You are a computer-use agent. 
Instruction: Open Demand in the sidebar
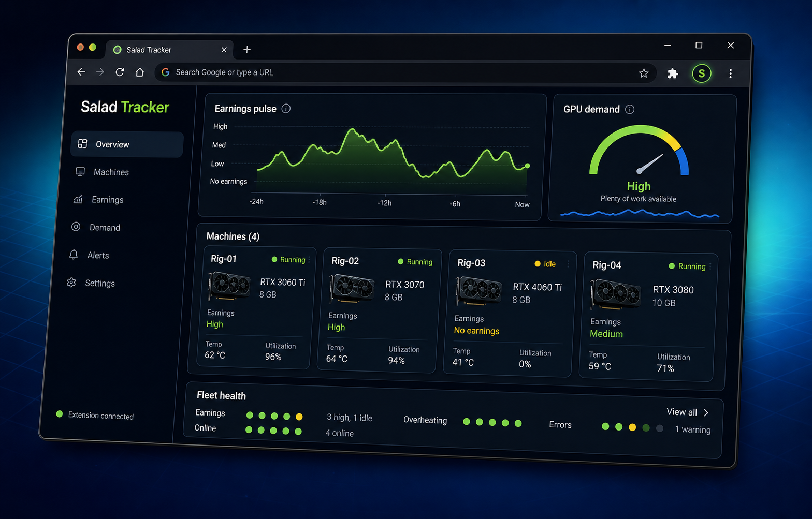click(105, 228)
